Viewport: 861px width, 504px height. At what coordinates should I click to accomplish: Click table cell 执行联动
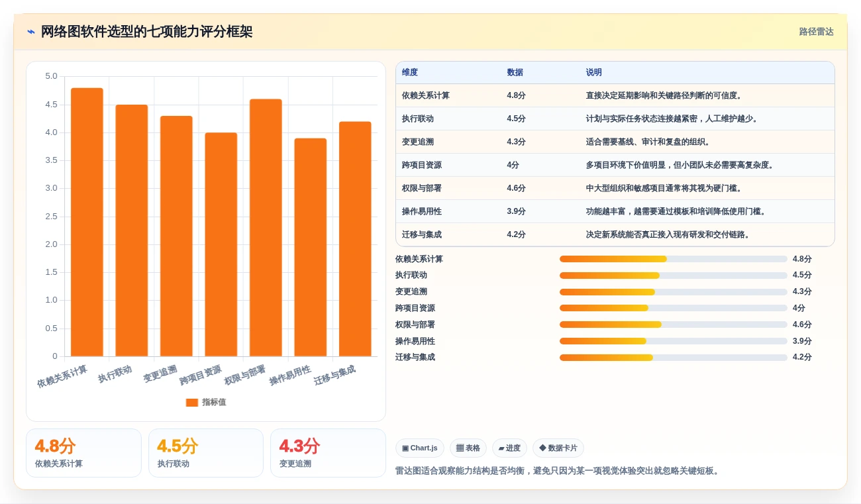pyautogui.click(x=418, y=119)
